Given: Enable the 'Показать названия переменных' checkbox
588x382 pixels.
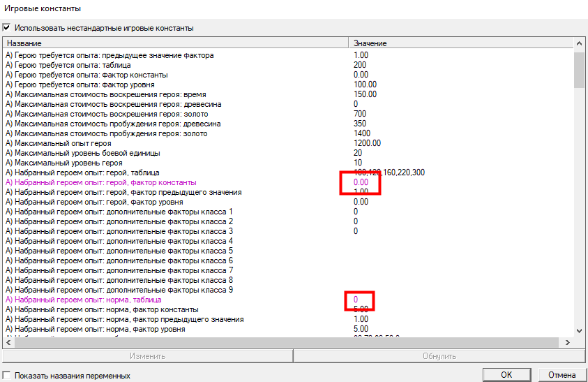Looking at the screenshot, I should [6, 375].
